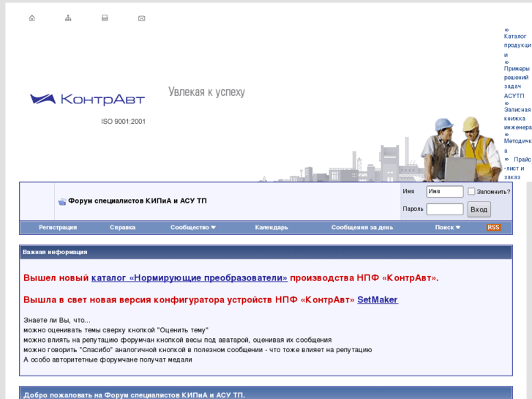
Task: Open the SetMaker link
Action: click(x=378, y=299)
